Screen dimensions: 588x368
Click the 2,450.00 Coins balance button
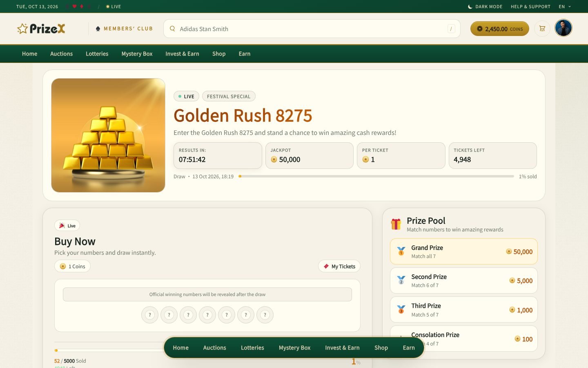click(x=500, y=29)
